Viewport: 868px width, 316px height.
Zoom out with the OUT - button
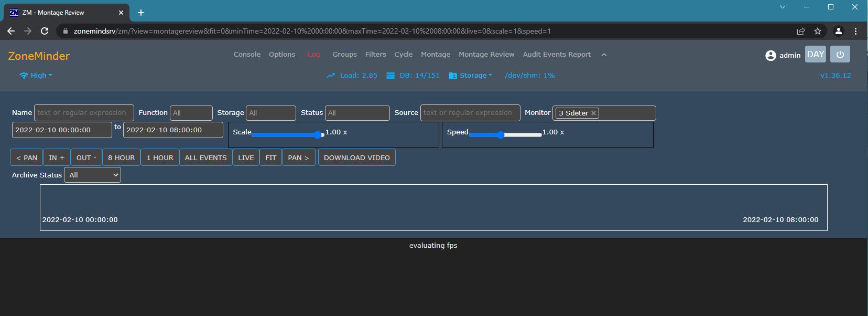tap(86, 157)
